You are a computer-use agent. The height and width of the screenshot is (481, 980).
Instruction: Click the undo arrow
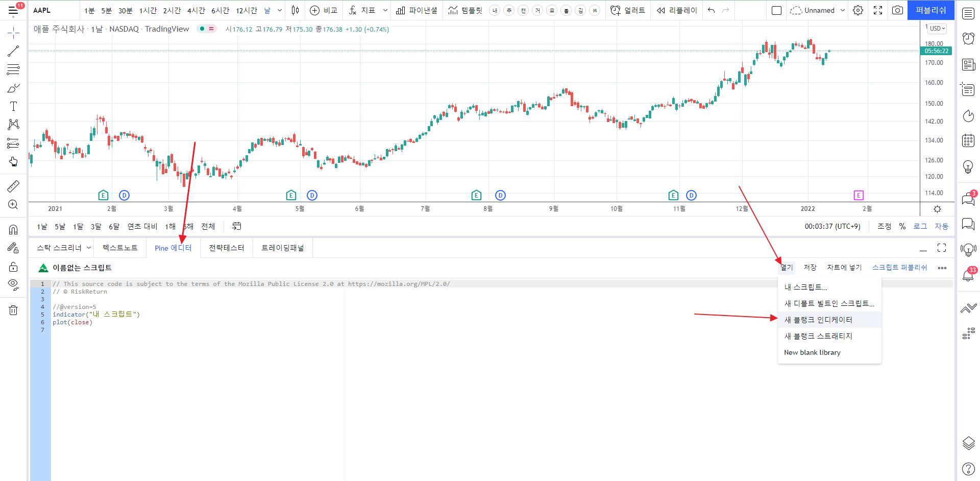(x=712, y=10)
